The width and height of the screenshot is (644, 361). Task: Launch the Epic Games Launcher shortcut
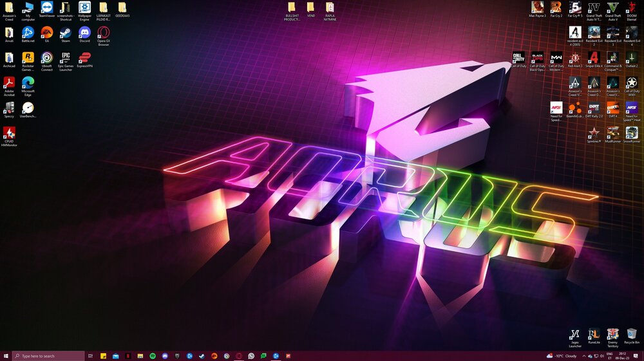(66, 62)
